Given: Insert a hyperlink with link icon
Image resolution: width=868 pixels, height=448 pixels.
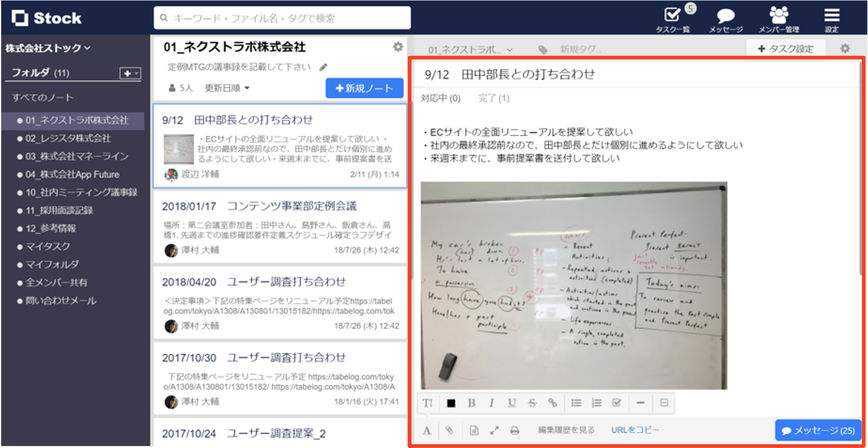Looking at the screenshot, I should pos(553,403).
